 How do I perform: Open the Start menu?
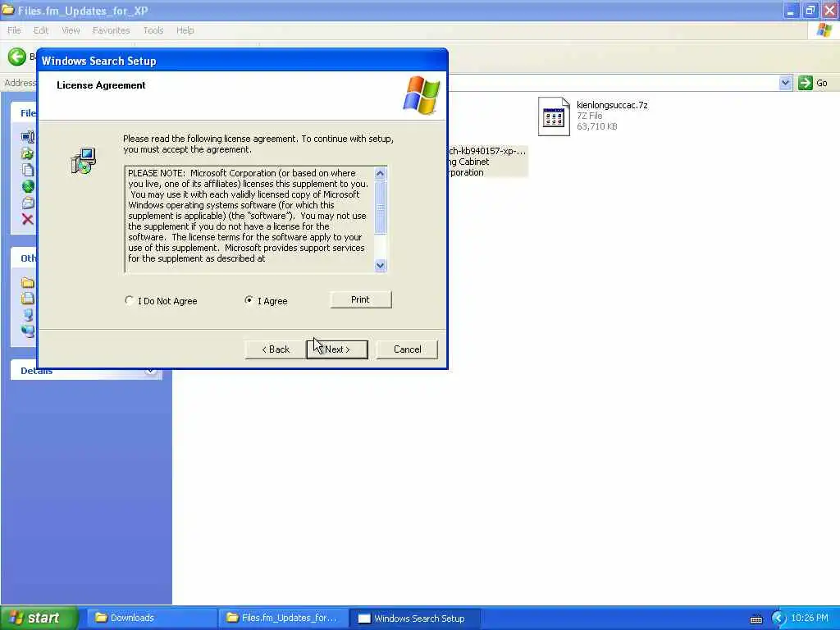(39, 619)
